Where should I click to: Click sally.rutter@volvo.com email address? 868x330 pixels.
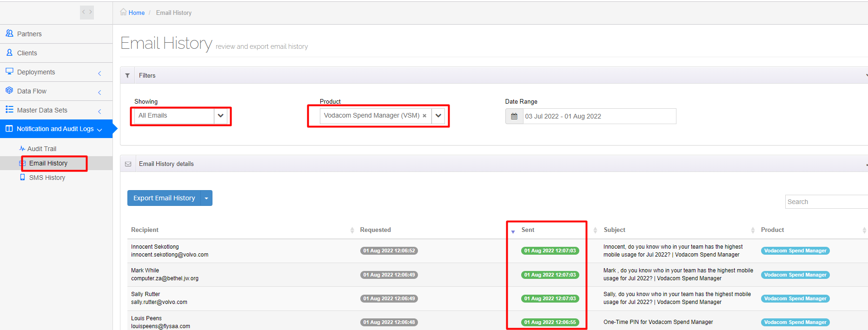[x=159, y=302]
